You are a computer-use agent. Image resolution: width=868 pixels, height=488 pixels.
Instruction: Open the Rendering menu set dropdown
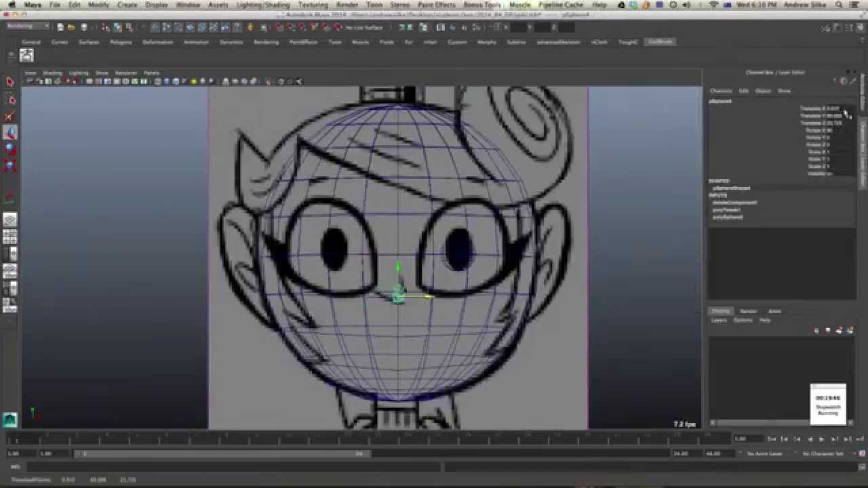(27, 26)
